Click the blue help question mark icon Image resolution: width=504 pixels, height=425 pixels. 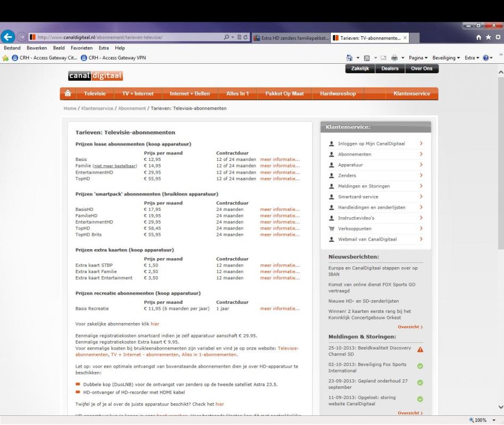486,58
